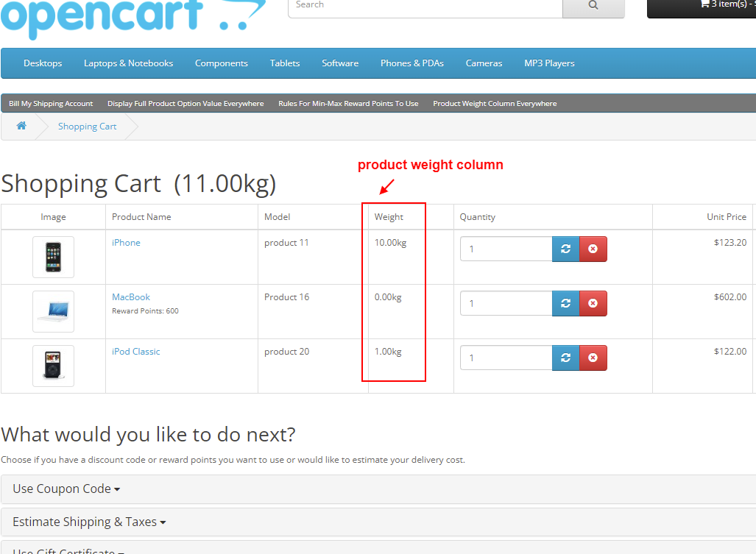The height and width of the screenshot is (554, 756).
Task: Click the iPod Classic thumbnail
Action: point(53,366)
